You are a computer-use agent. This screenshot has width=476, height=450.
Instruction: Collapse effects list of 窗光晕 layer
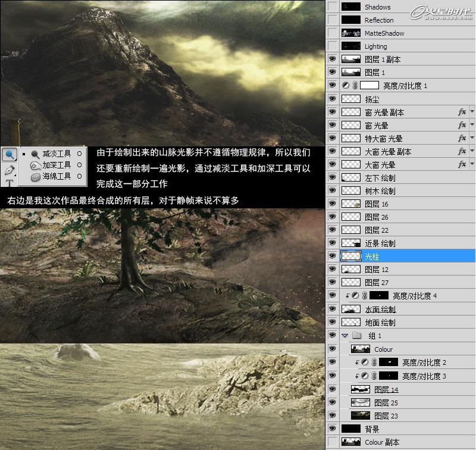pyautogui.click(x=471, y=125)
